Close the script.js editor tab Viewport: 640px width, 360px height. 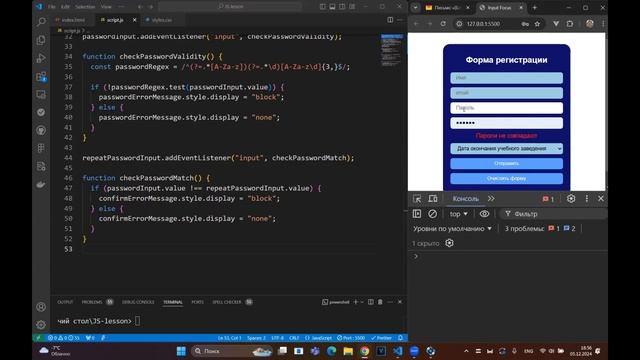pyautogui.click(x=134, y=20)
